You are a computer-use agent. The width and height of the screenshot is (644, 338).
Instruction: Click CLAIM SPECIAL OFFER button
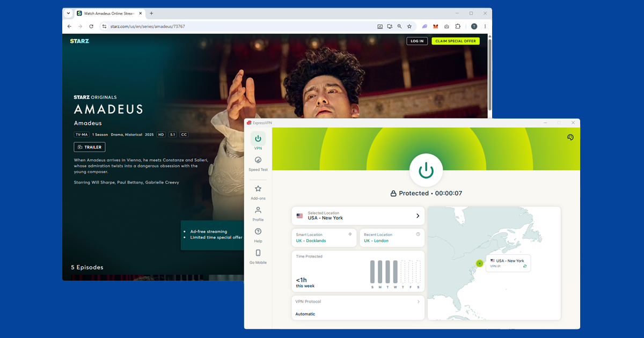[x=456, y=41]
